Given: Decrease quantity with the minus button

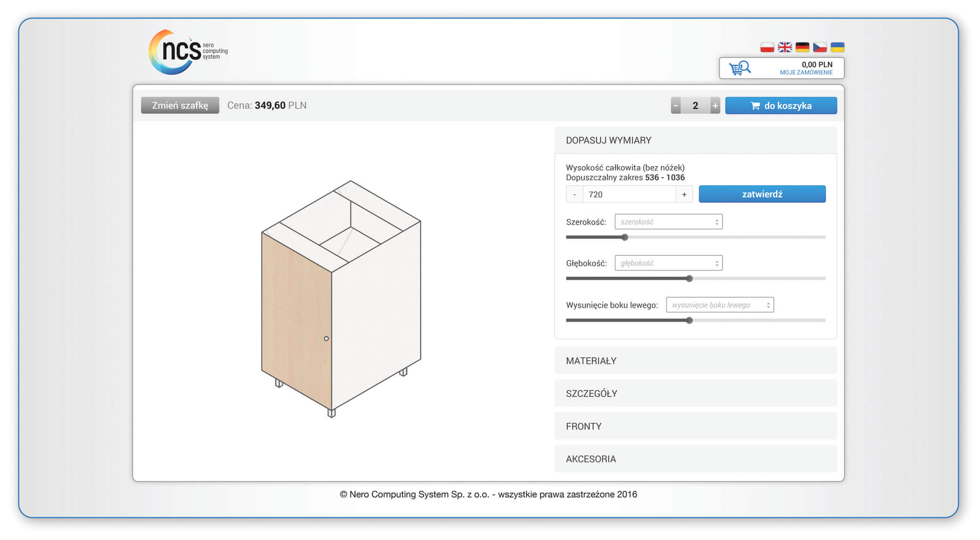Looking at the screenshot, I should pos(676,106).
